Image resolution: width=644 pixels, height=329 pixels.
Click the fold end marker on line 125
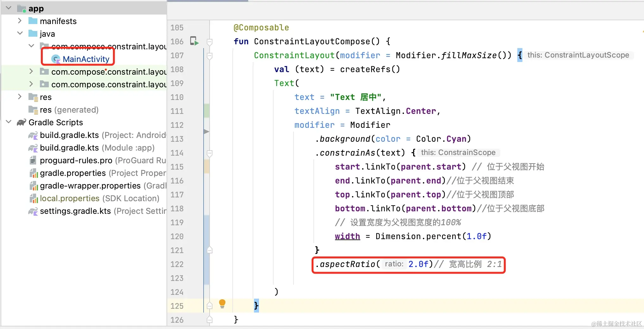209,306
